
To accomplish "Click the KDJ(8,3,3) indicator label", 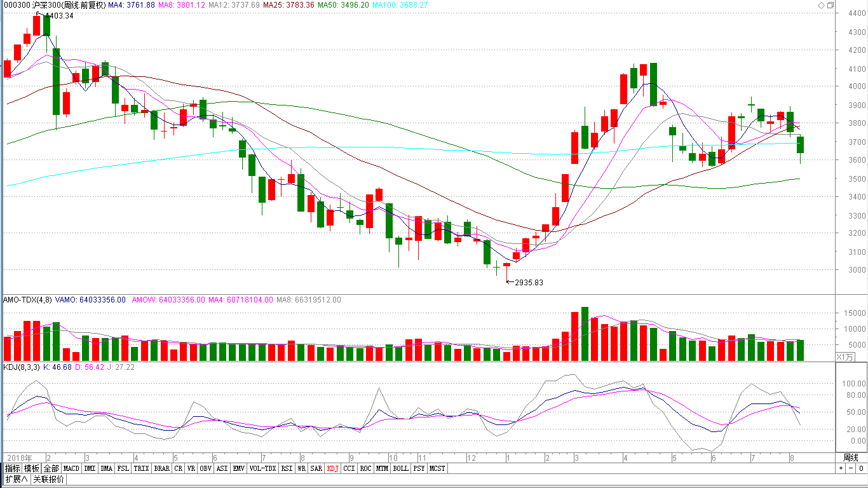I will [22, 367].
